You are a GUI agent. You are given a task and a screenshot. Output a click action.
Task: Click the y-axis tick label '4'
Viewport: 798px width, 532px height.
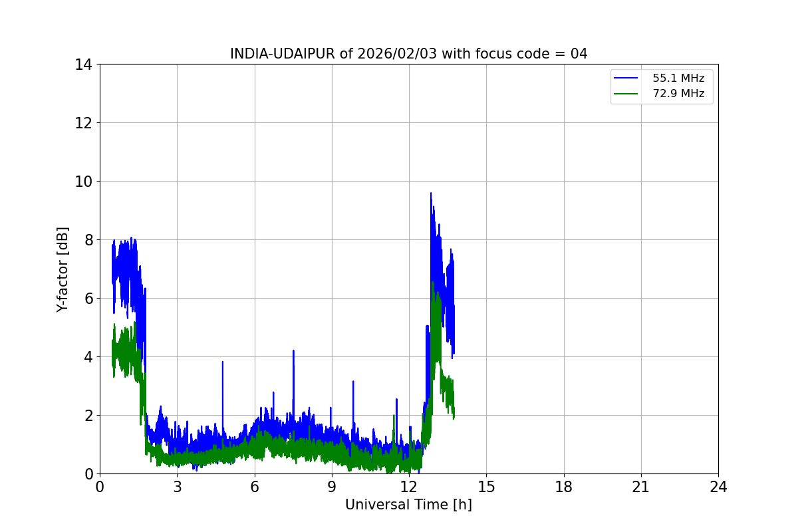pyautogui.click(x=88, y=357)
